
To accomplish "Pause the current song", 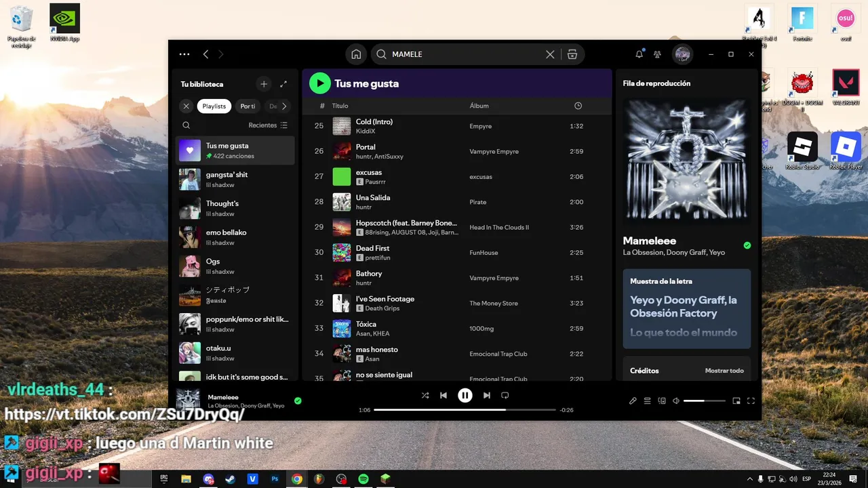I will point(465,395).
